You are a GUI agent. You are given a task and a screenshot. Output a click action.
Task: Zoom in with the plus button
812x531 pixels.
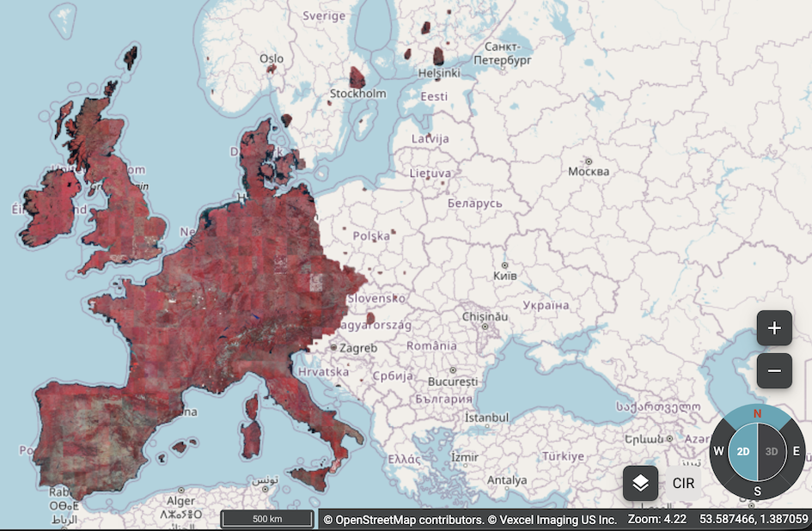[774, 328]
